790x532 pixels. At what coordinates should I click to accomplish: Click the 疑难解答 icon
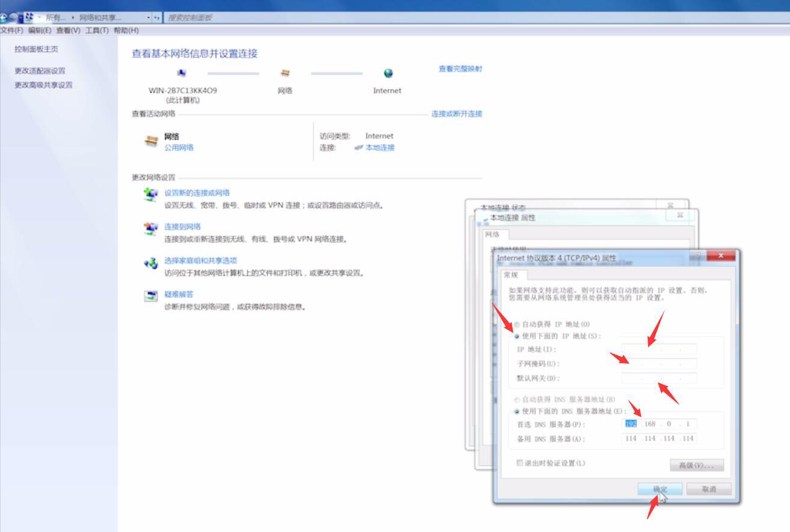click(x=150, y=296)
